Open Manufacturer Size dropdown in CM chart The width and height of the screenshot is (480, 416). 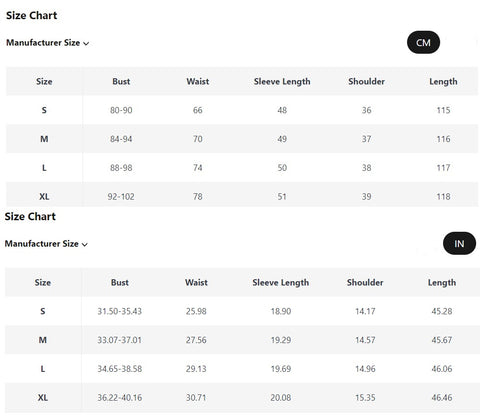coord(48,43)
